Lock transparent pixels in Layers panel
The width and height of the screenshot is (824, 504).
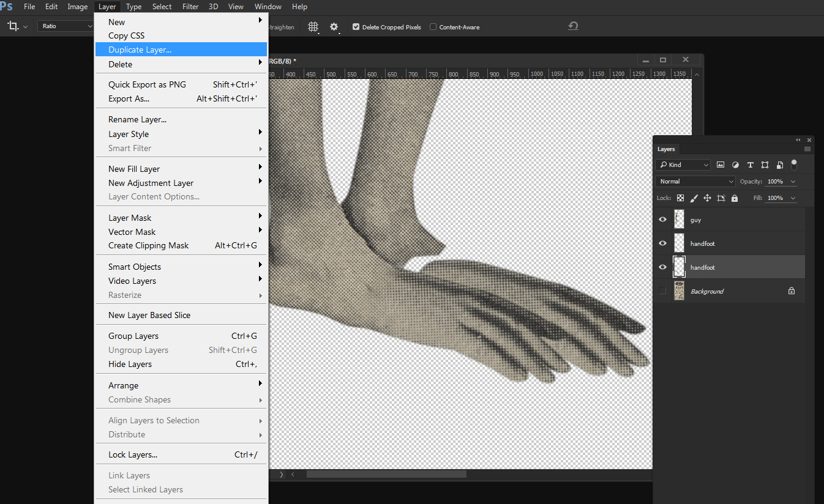pos(680,198)
